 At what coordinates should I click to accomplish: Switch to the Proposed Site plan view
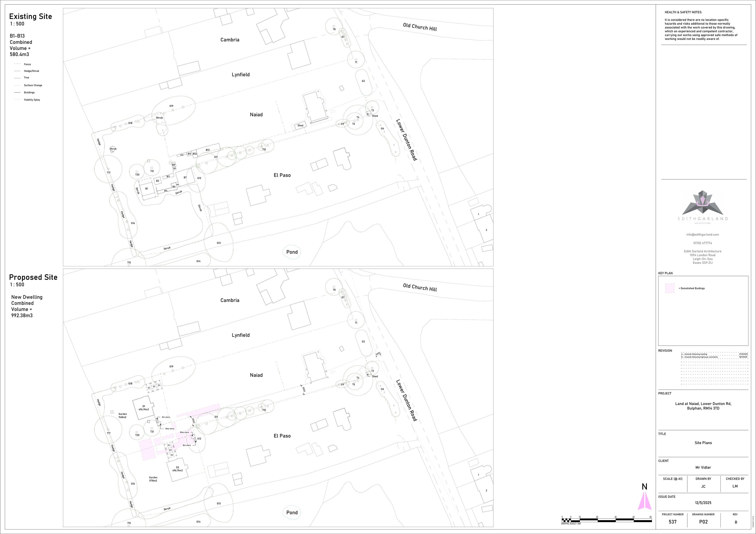[33, 277]
